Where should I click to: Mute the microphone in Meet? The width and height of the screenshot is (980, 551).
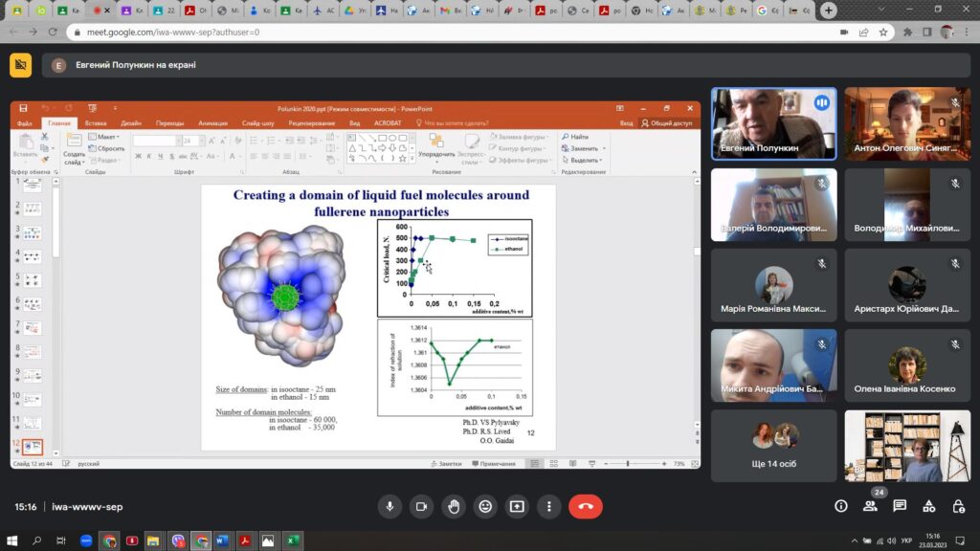[390, 506]
